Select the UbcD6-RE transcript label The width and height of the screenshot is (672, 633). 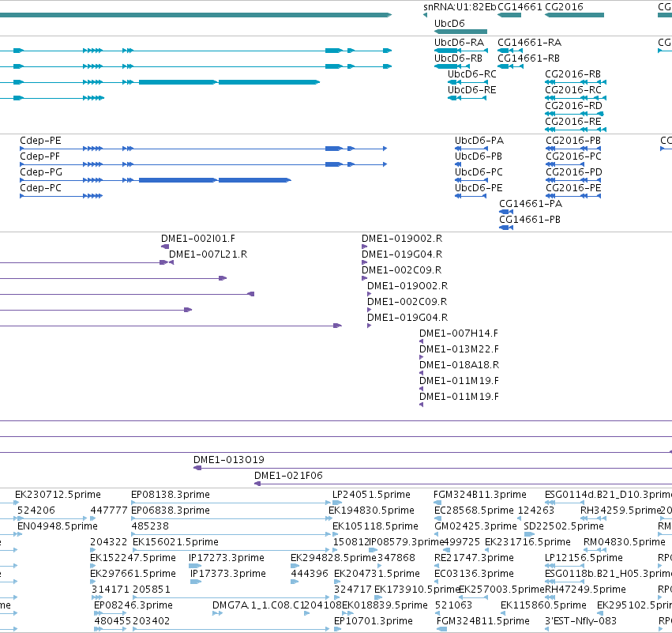[472, 90]
